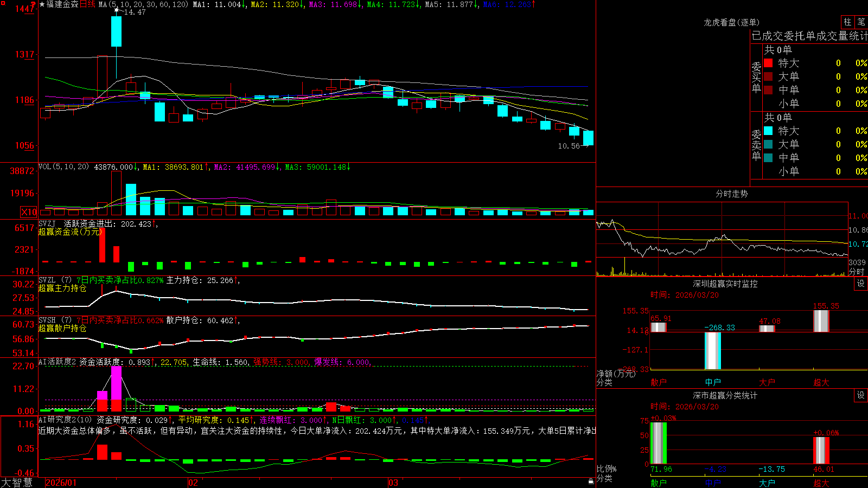Click the 委买单 section label

pos(756,78)
